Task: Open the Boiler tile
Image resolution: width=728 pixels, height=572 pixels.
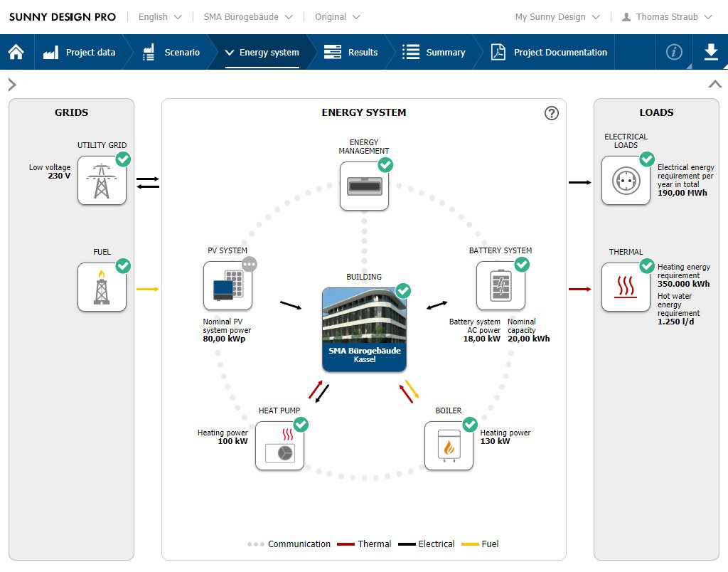Action: (449, 445)
